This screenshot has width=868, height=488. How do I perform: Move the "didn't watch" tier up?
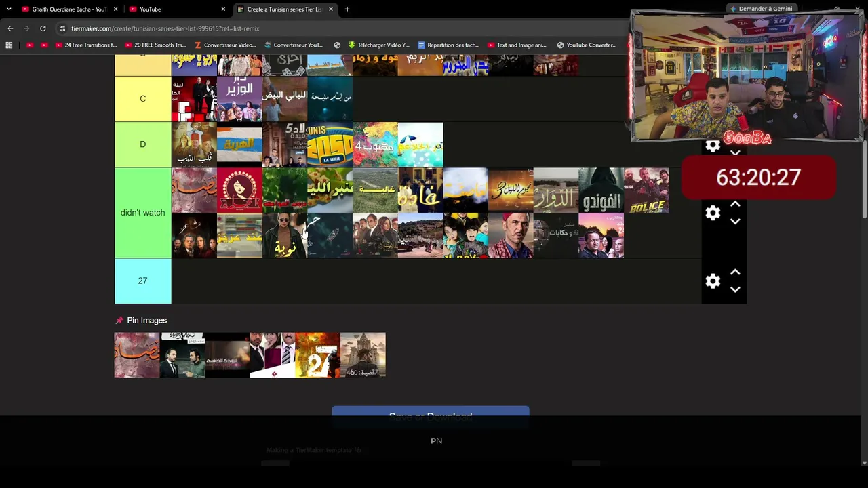coord(735,204)
